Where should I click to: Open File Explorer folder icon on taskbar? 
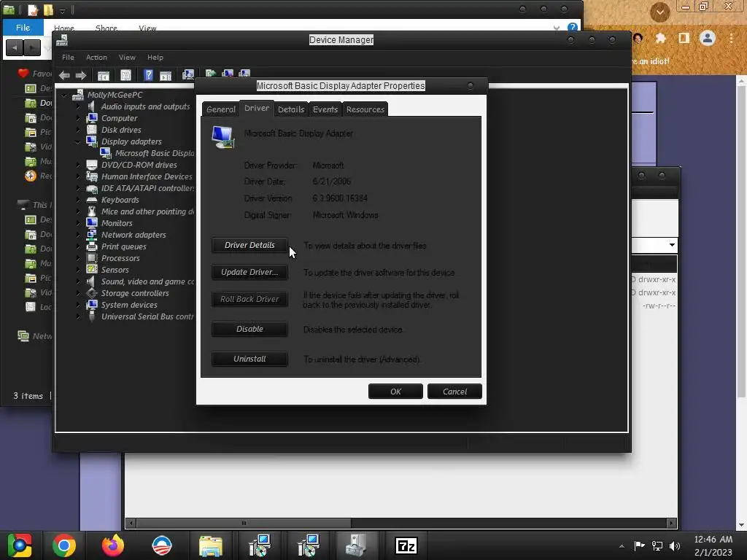[211, 545]
